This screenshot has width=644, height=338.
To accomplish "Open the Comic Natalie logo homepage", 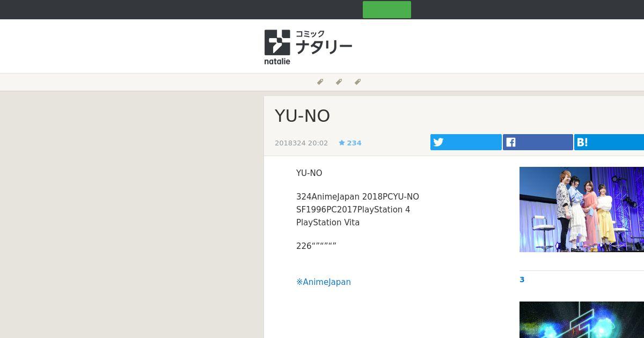I will pos(308,47).
